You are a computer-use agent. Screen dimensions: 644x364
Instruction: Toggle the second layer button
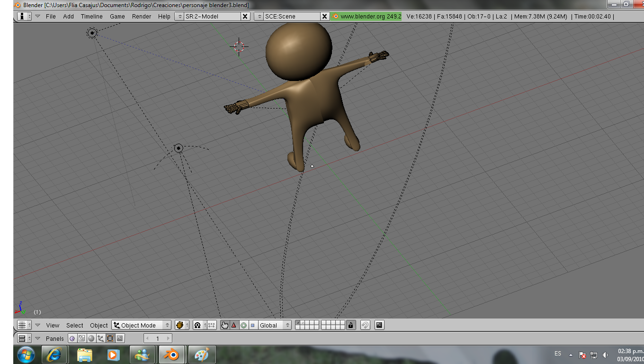[x=303, y=323]
